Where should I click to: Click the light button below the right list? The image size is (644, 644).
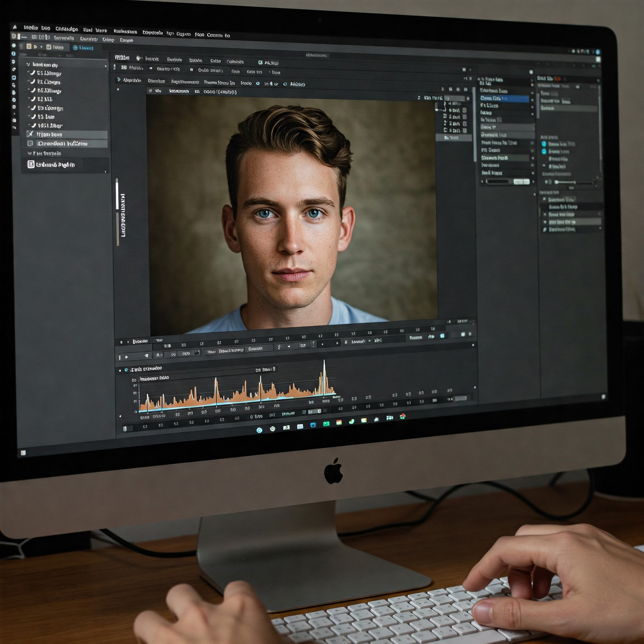tap(521, 181)
